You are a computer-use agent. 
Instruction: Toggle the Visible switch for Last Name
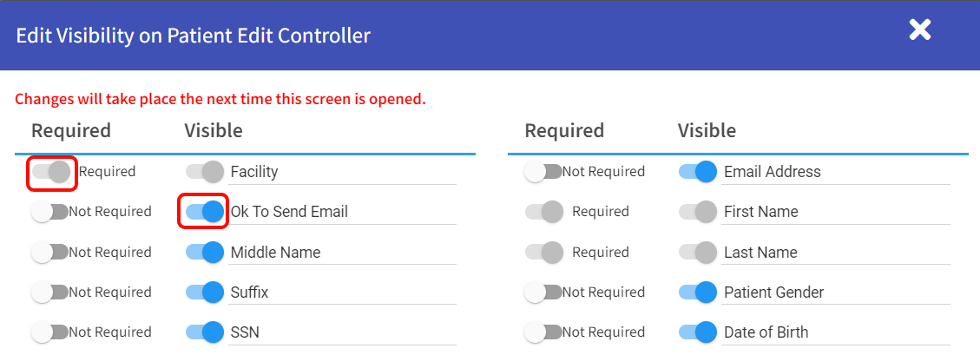pyautogui.click(x=698, y=253)
